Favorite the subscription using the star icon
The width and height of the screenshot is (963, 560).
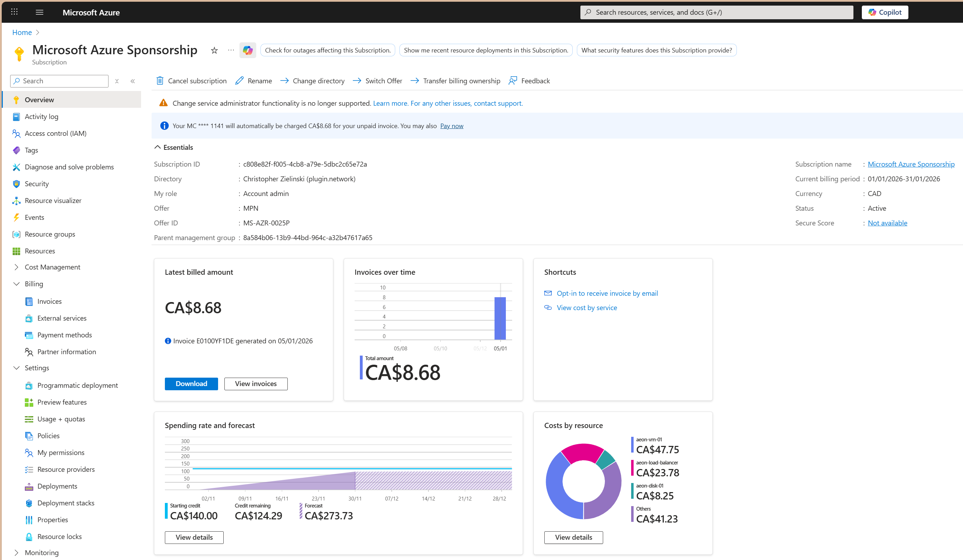tap(214, 50)
